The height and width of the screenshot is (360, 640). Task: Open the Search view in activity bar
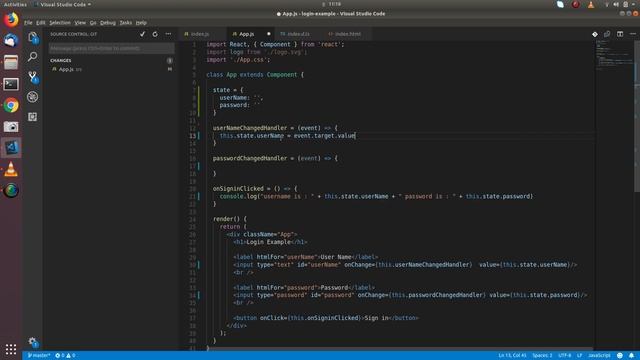[32, 56]
